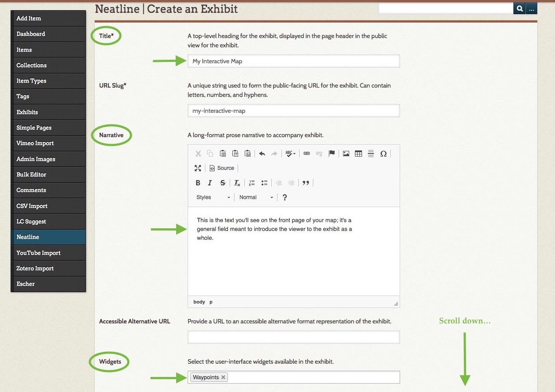Click the increase indent icon
The height and width of the screenshot is (392, 555).
tap(291, 183)
